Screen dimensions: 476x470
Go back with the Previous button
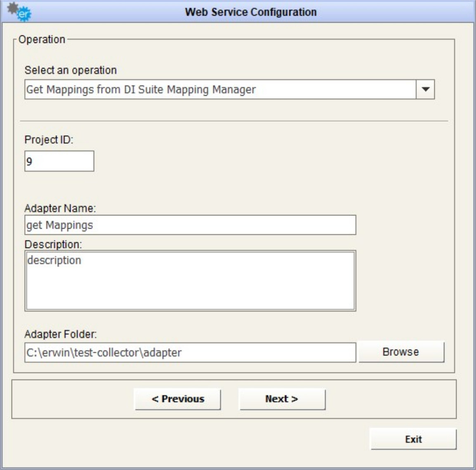click(178, 399)
